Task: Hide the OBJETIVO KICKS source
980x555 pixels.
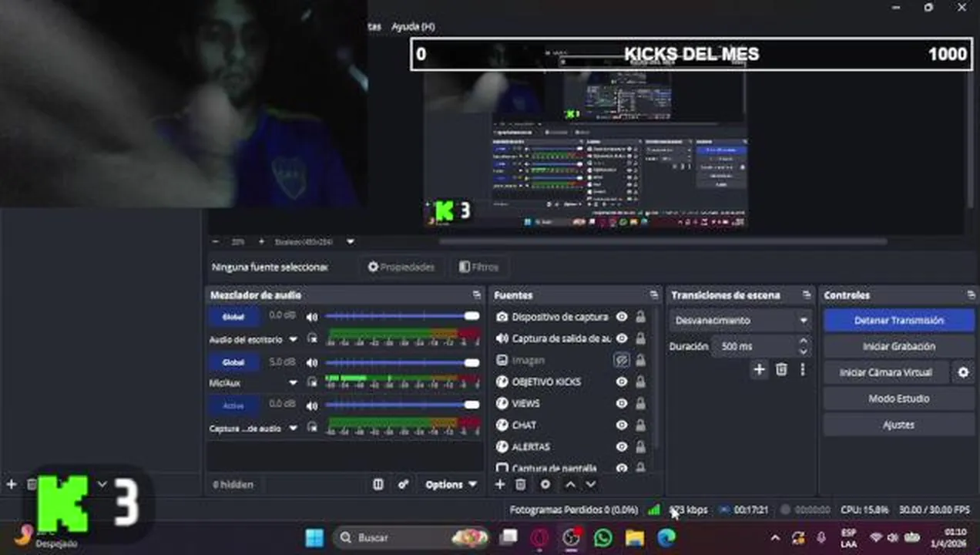Action: coord(622,382)
